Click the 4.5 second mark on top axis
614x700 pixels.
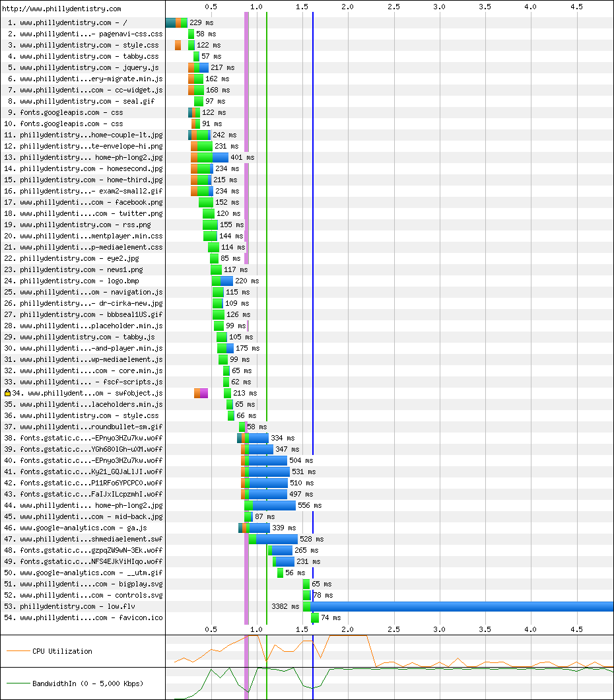pos(576,7)
